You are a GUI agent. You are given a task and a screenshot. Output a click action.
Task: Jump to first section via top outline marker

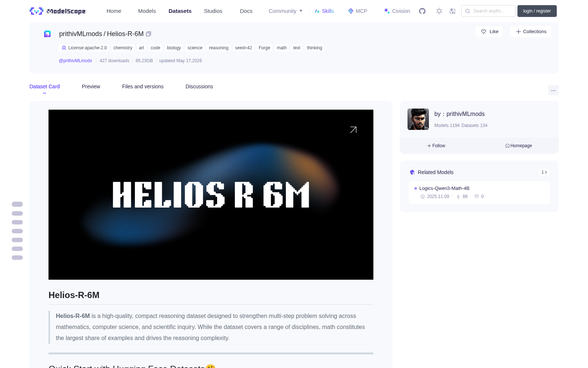click(17, 204)
